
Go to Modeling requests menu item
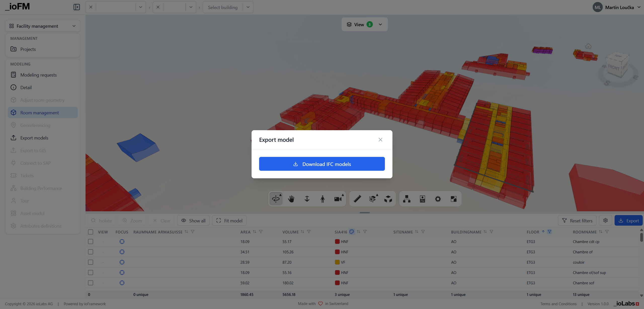[x=38, y=75]
